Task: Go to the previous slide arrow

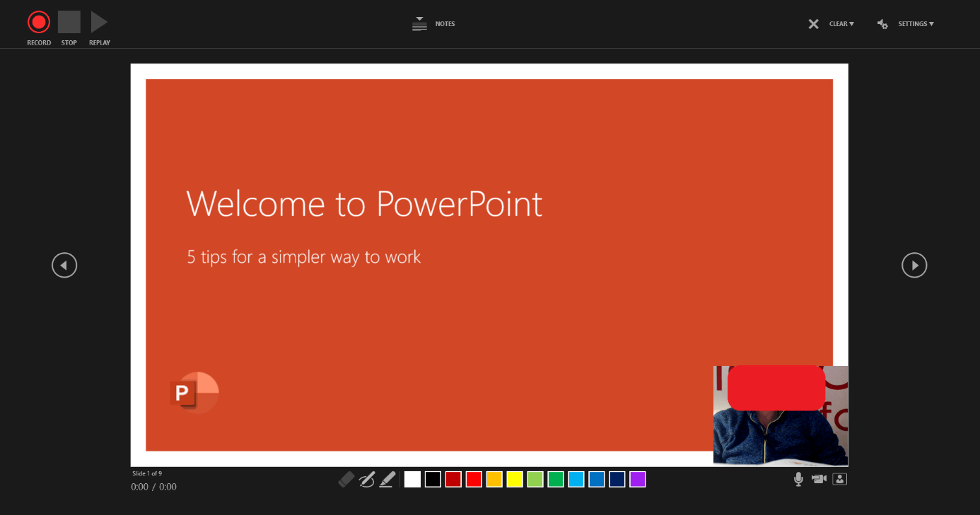Action: pos(64,266)
